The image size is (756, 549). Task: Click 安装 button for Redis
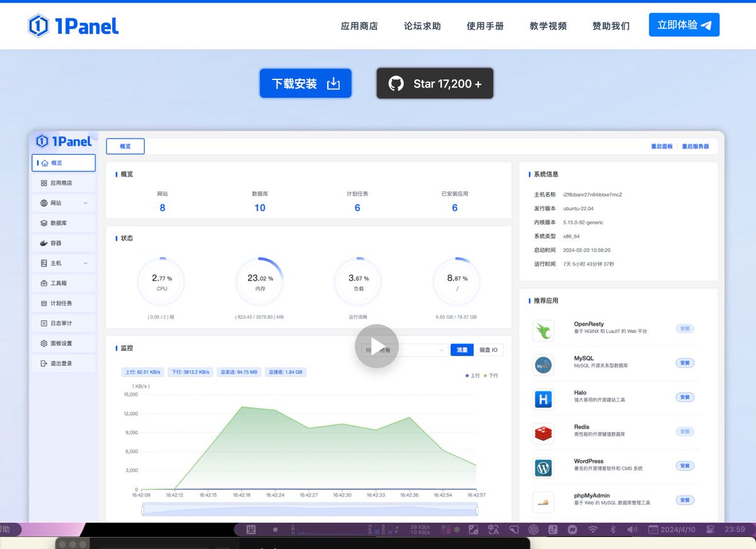[685, 431]
